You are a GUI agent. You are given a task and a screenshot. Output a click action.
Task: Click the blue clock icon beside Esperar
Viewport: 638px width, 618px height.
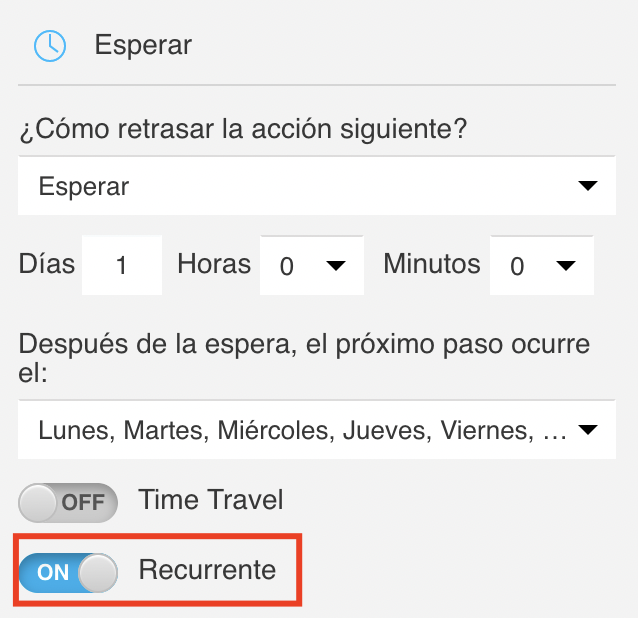[x=50, y=46]
